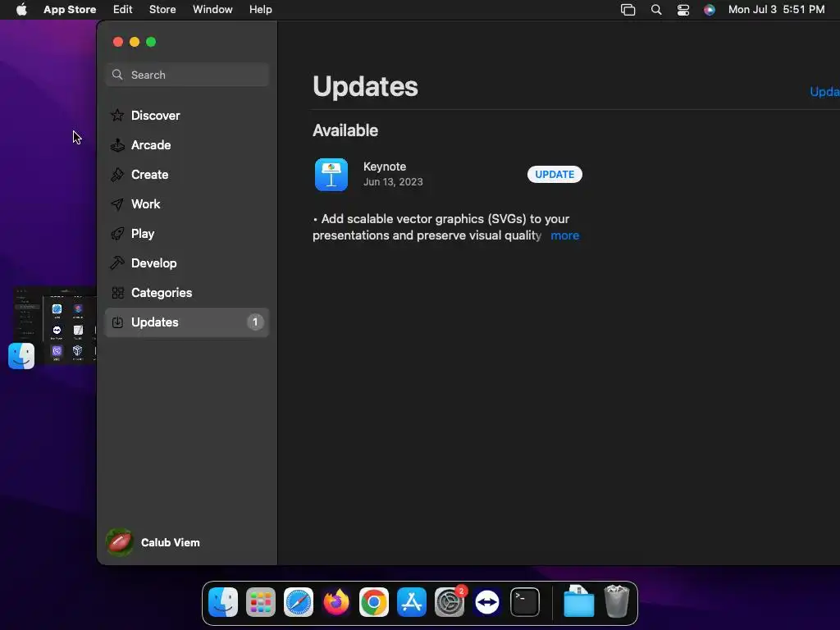Viewport: 840px width, 630px height.
Task: Open the Edit menu
Action: pos(123,10)
